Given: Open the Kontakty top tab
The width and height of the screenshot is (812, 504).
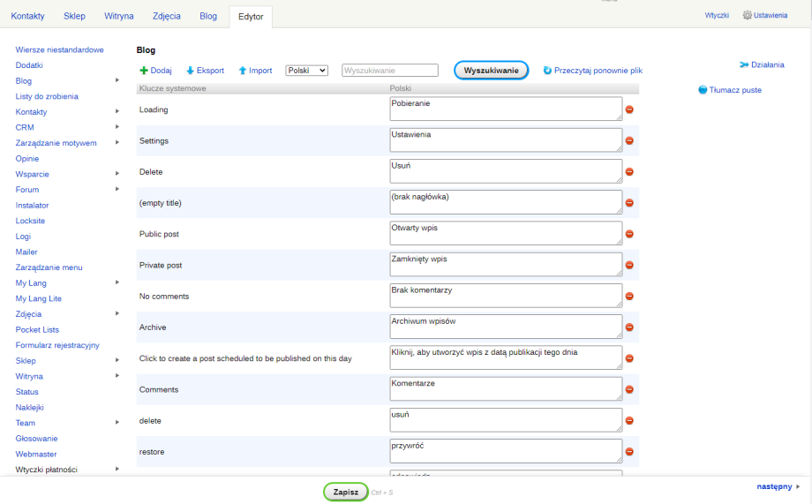Looking at the screenshot, I should coord(27,17).
